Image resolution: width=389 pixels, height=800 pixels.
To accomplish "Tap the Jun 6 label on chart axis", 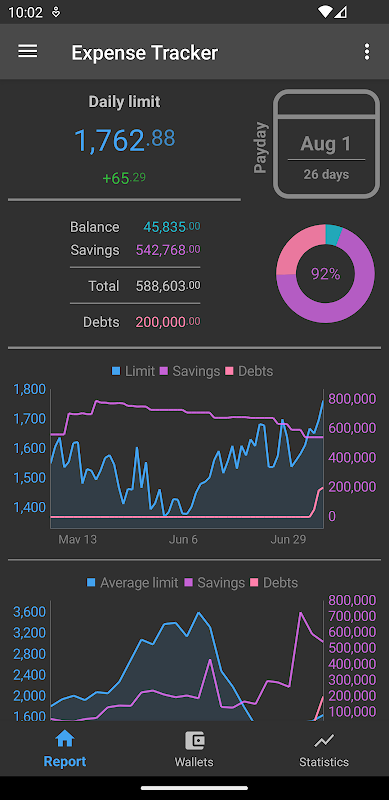I will click(183, 539).
